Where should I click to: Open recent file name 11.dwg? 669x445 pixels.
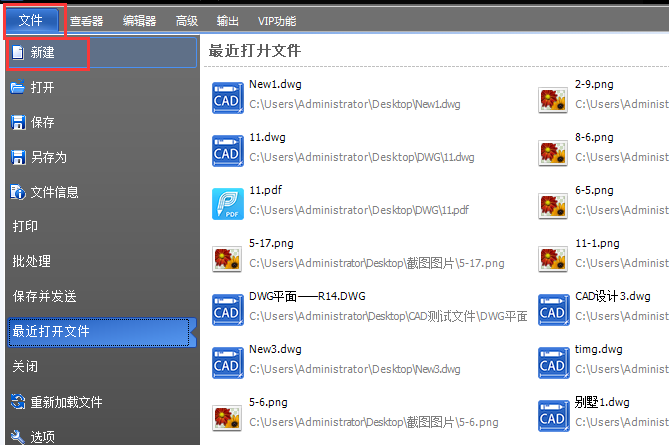[x=267, y=137]
